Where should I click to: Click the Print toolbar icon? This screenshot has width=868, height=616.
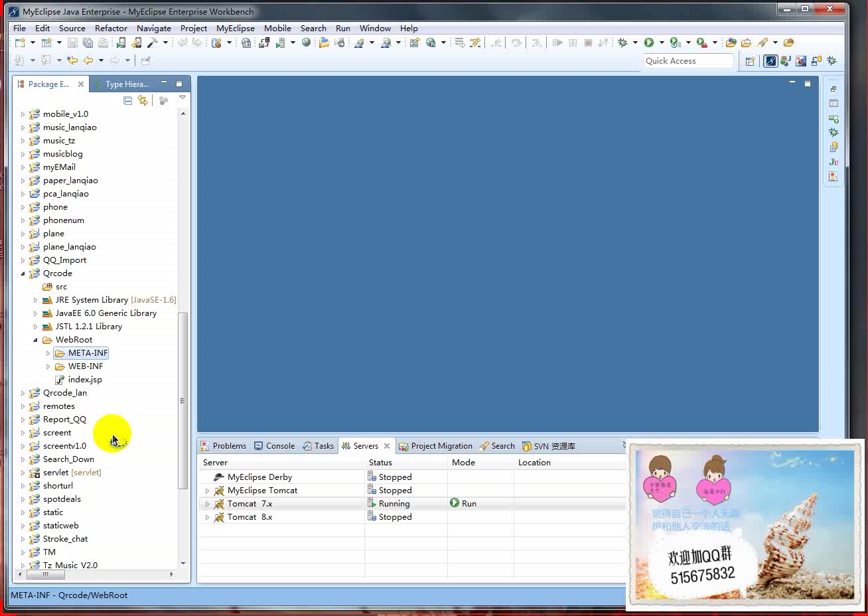(x=103, y=42)
